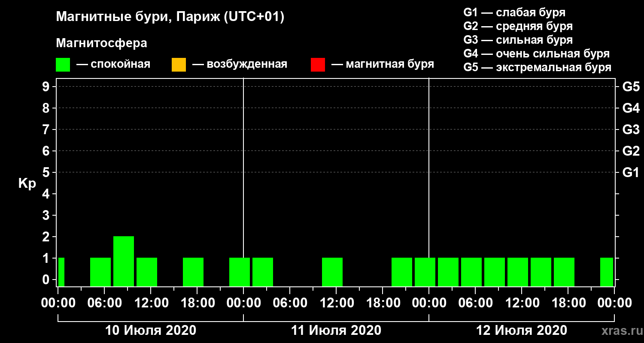The image size is (644, 343).
Task: Click the 12:00 time label above 11 Июля
Action: click(x=336, y=303)
